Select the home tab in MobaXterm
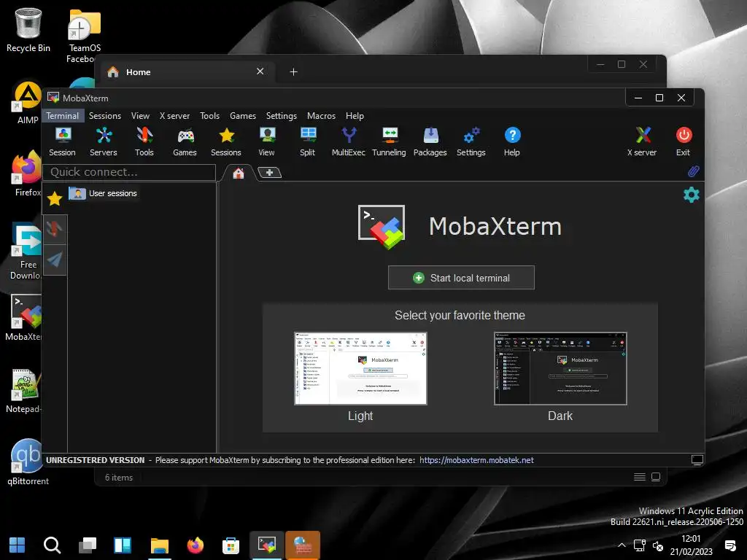Viewport: 747px width, 560px height. point(239,173)
